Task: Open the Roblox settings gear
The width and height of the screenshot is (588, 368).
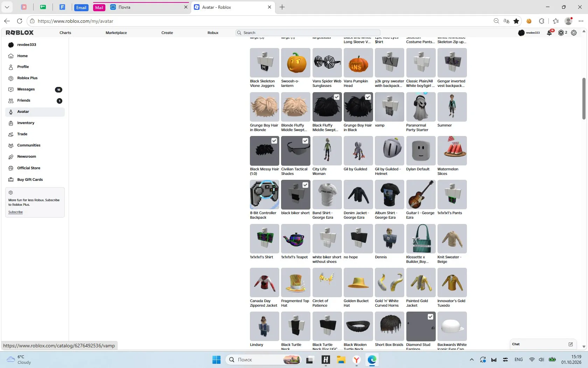Action: (x=574, y=33)
